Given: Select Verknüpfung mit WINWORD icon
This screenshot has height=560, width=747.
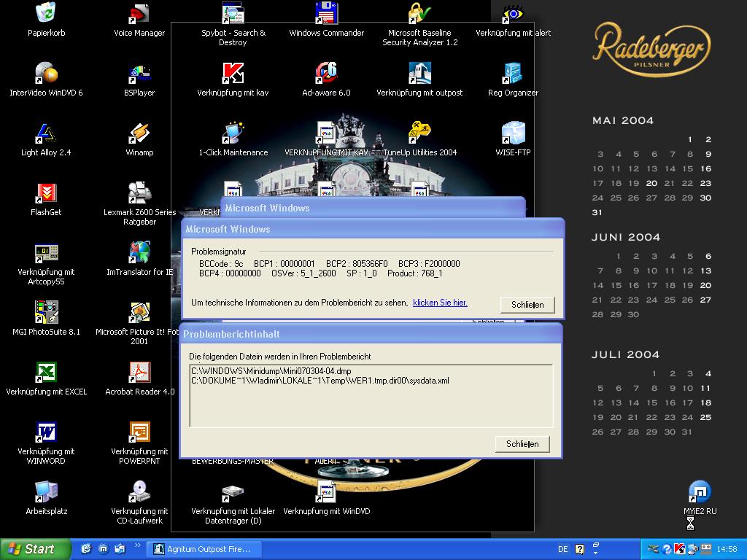Looking at the screenshot, I should (46, 443).
